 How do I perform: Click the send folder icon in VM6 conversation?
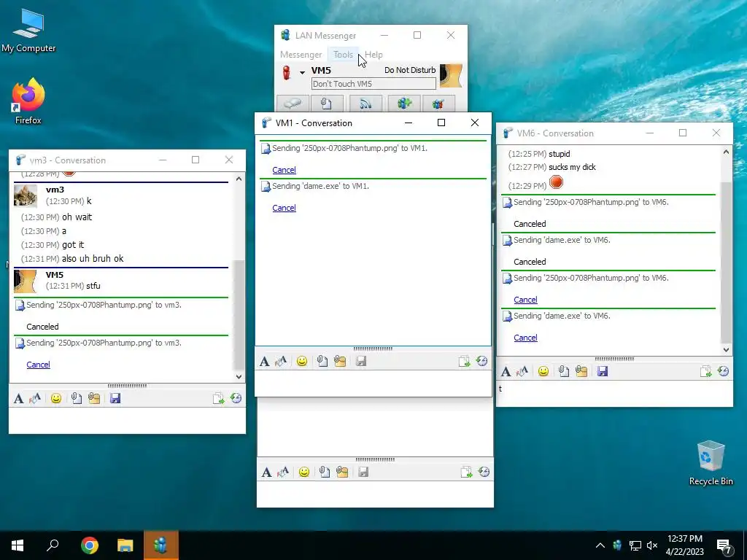pyautogui.click(x=581, y=371)
